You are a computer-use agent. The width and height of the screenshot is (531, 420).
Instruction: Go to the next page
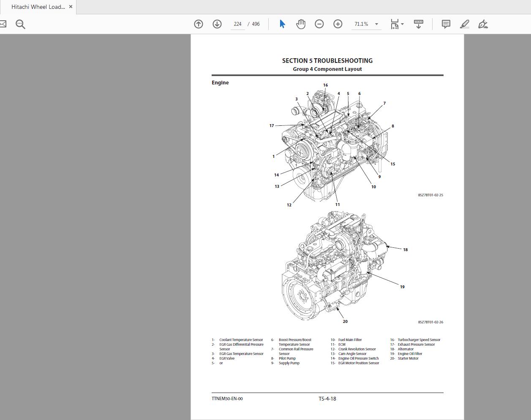point(217,24)
